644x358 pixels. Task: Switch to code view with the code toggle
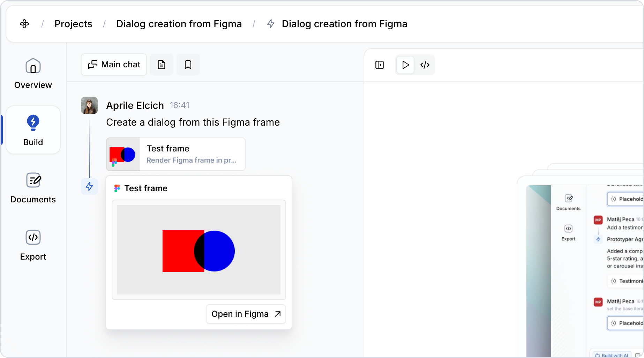coord(425,65)
